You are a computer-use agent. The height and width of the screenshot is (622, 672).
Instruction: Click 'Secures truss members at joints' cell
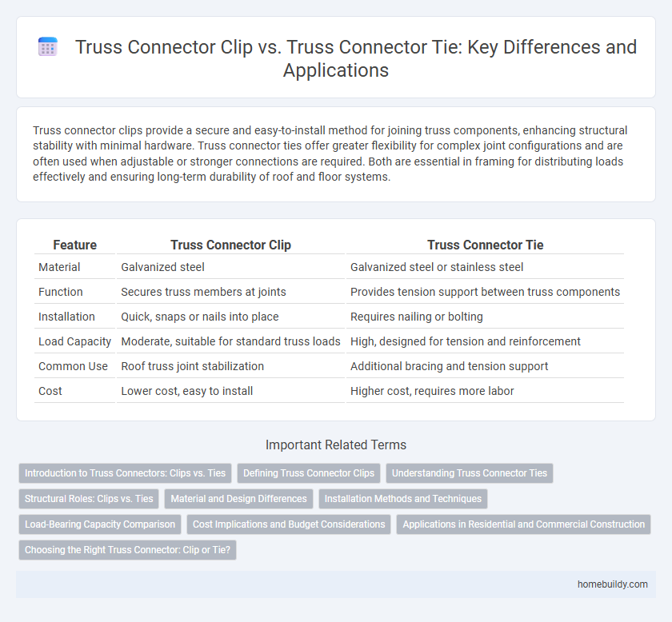[230, 292]
